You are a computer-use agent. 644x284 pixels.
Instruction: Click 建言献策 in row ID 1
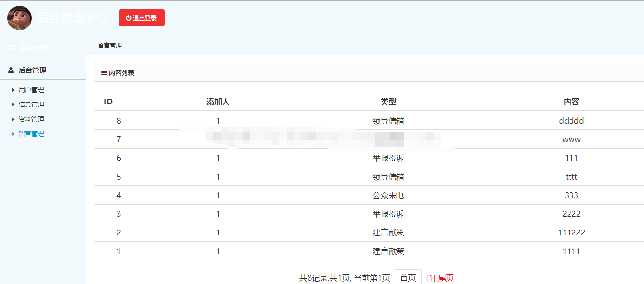coord(389,251)
